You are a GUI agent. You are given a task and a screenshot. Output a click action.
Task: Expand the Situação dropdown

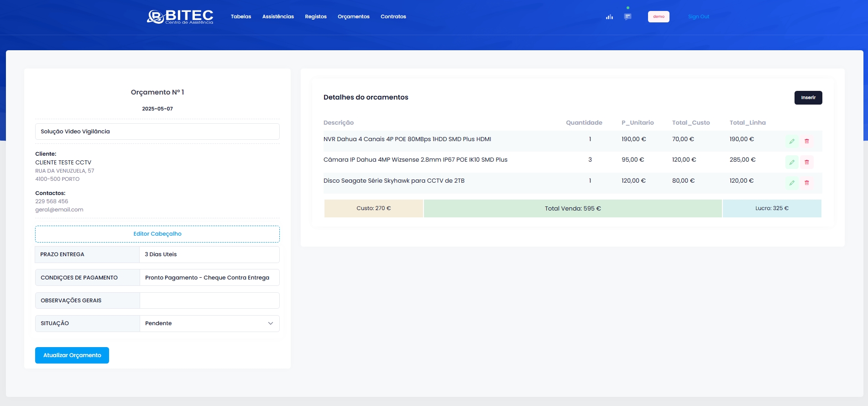pyautogui.click(x=209, y=323)
